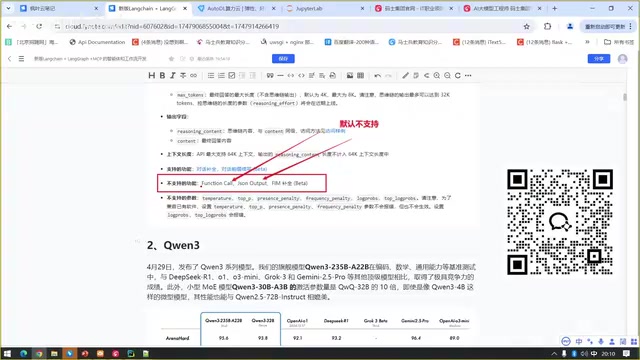Click the '2、Qwen3' heading
The height and width of the screenshot is (360, 640).
pyautogui.click(x=173, y=245)
